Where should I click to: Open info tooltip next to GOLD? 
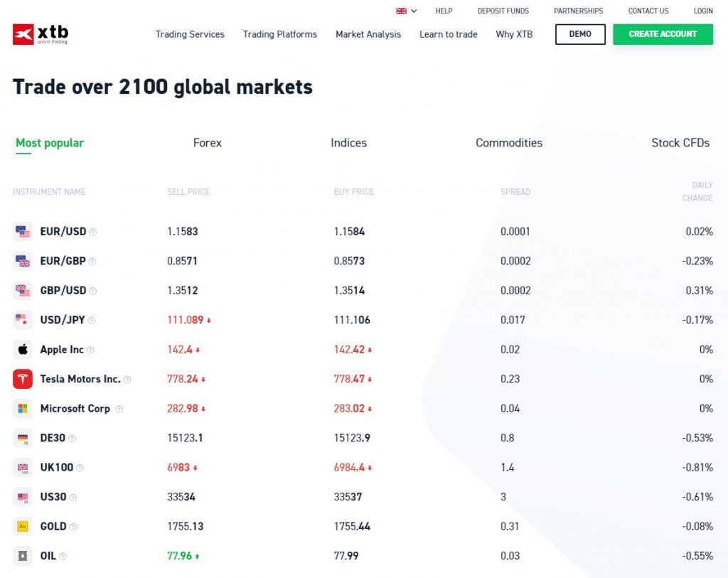pyautogui.click(x=73, y=527)
